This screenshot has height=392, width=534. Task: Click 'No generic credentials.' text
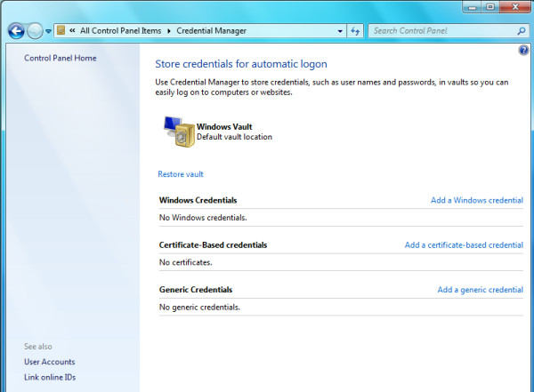tap(199, 308)
